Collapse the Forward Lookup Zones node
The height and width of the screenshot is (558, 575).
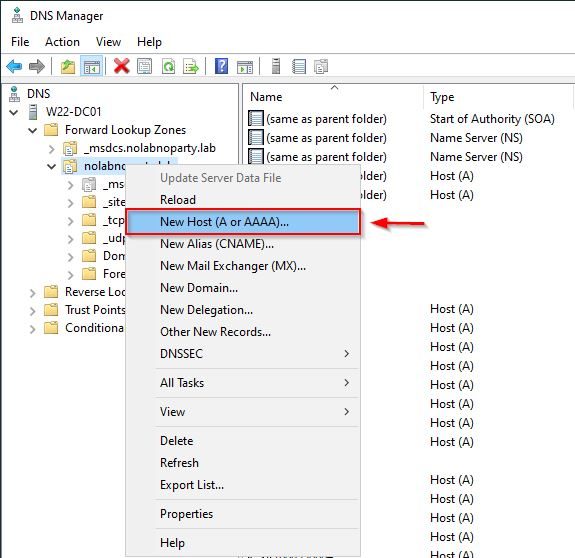click(33, 130)
